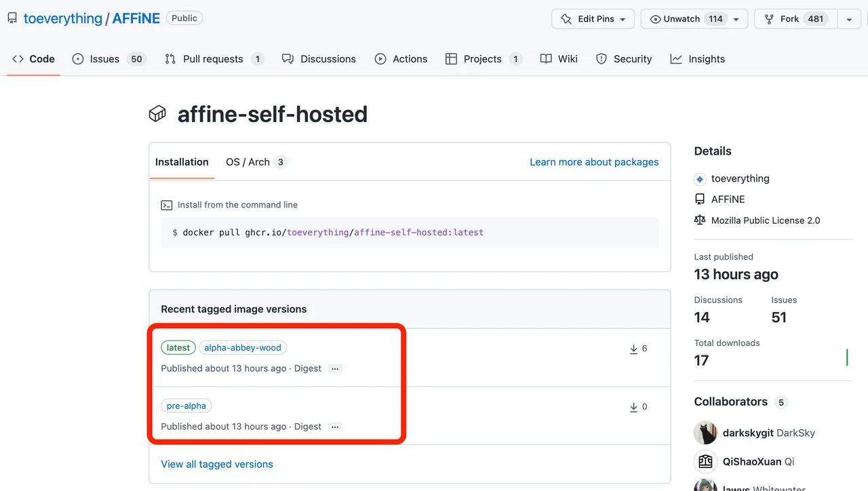
Task: Click the terminal icon next to Install instructions
Action: click(x=166, y=205)
